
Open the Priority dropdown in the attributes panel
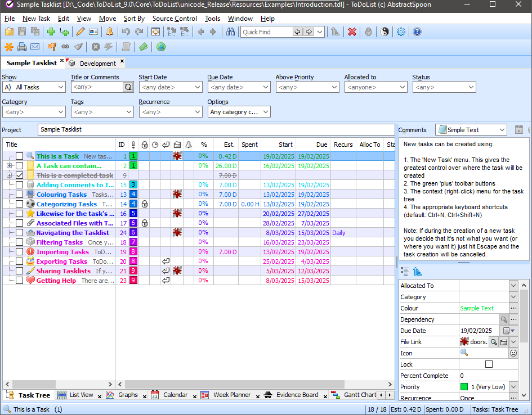(x=513, y=387)
